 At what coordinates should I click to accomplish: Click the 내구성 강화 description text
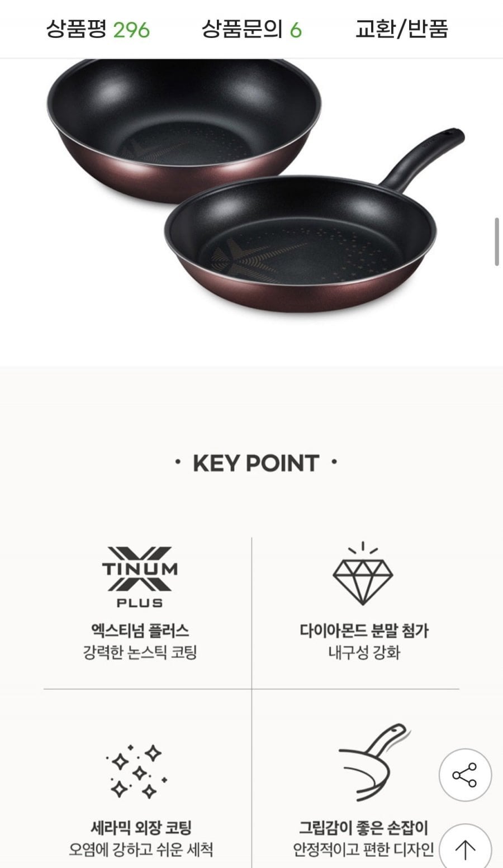364,652
